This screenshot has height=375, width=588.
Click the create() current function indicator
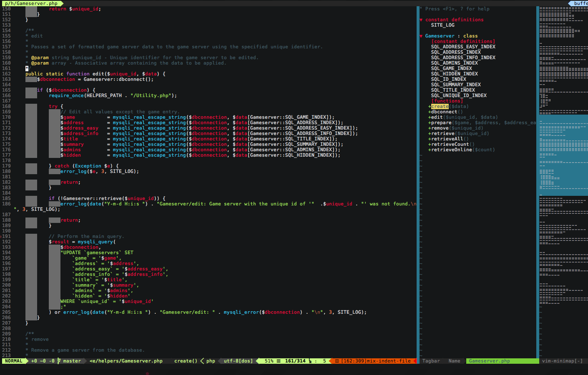(x=186, y=361)
